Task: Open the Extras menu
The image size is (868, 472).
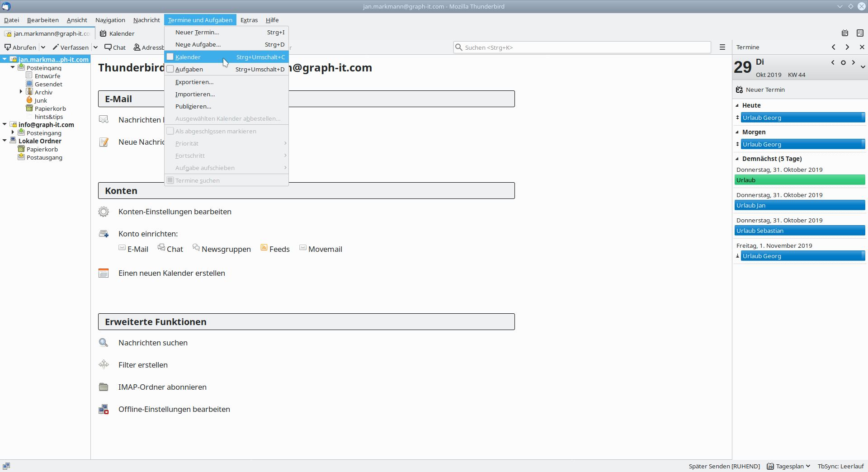Action: pyautogui.click(x=249, y=20)
